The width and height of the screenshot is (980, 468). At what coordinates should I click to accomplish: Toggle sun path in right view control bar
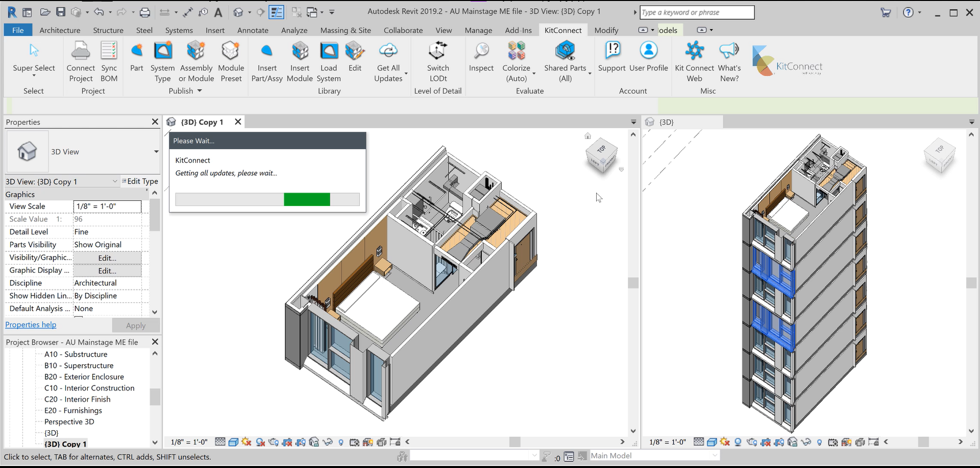click(x=725, y=442)
